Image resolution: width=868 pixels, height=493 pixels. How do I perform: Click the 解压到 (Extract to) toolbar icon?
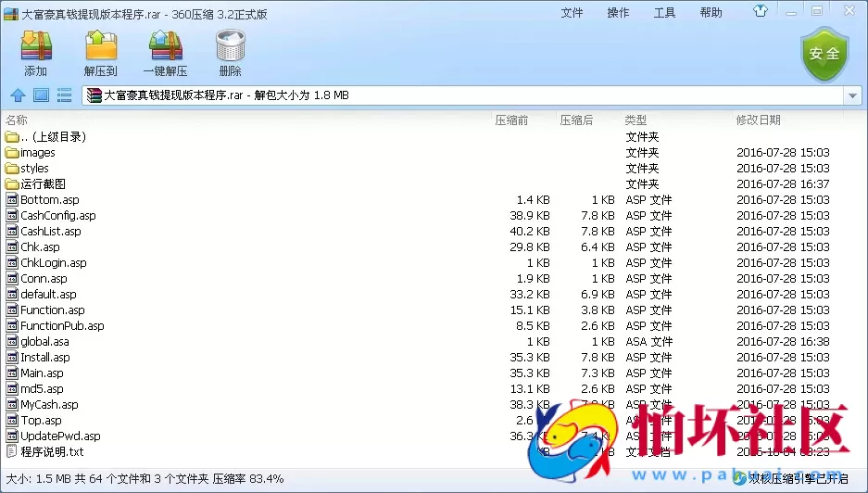coord(101,46)
